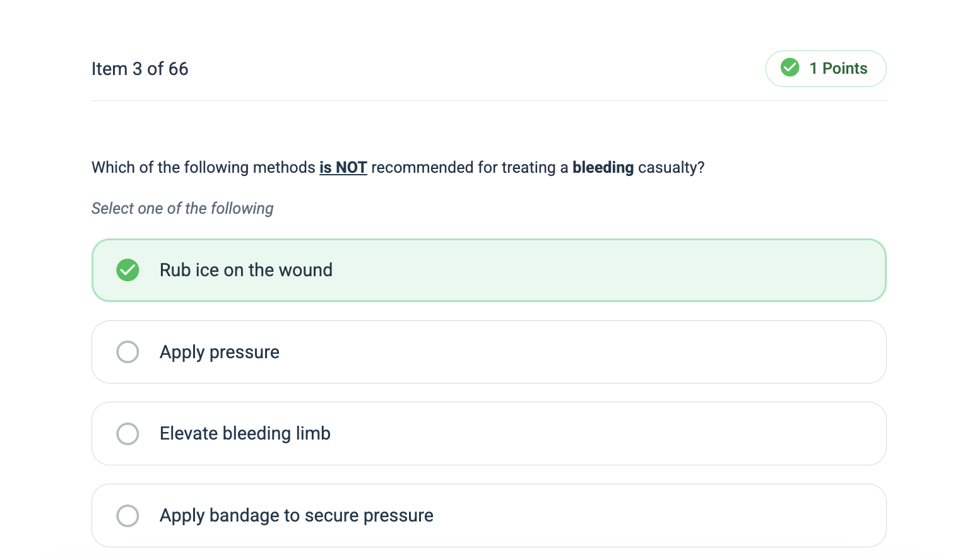
Task: Click the word "casualty?" in the question
Action: [671, 168]
